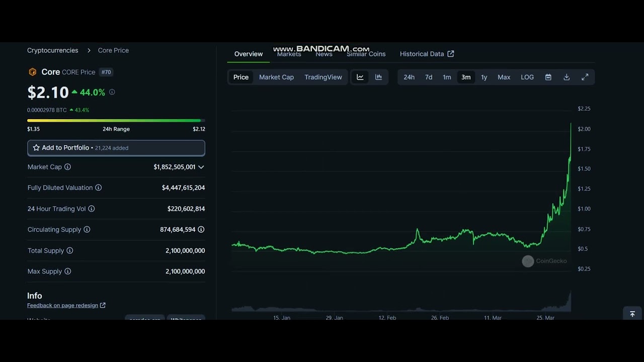
Task: Toggle LOG scale on chart
Action: click(x=527, y=77)
